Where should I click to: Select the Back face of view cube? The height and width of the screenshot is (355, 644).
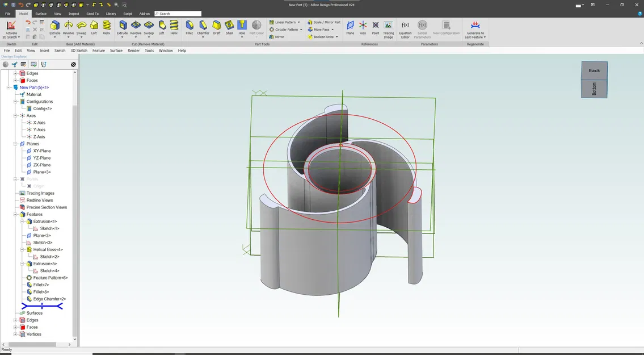594,70
